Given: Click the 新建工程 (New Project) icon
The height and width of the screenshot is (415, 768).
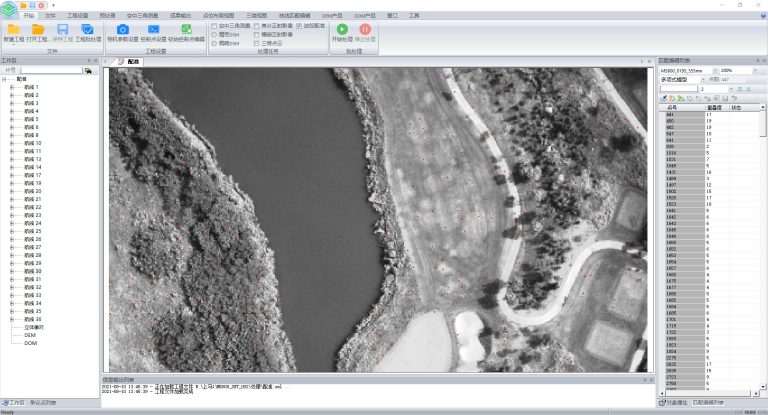Looking at the screenshot, I should (15, 31).
